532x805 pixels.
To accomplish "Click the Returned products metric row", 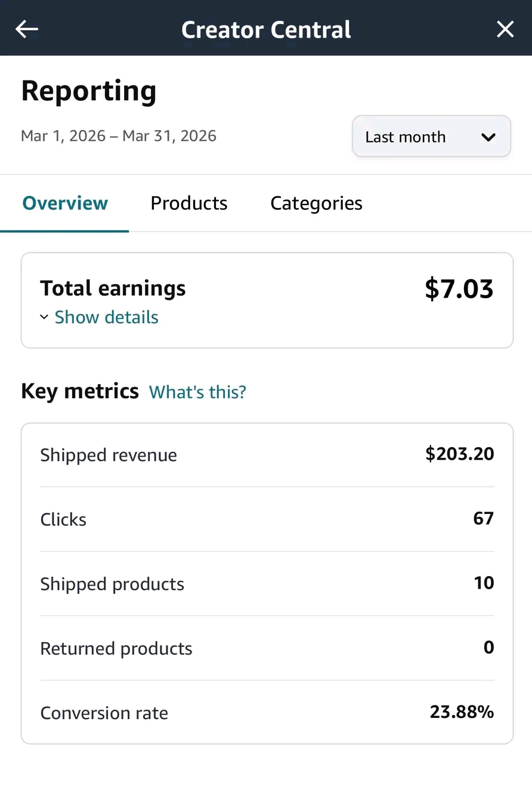I will 267,648.
